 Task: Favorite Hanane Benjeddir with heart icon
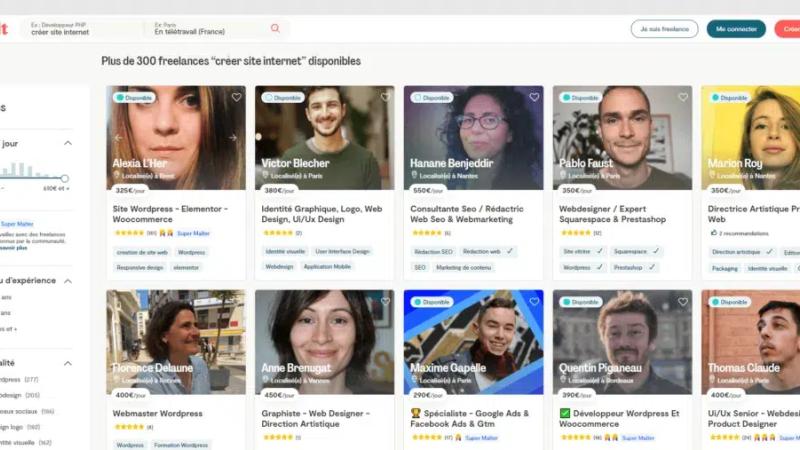[x=534, y=97]
